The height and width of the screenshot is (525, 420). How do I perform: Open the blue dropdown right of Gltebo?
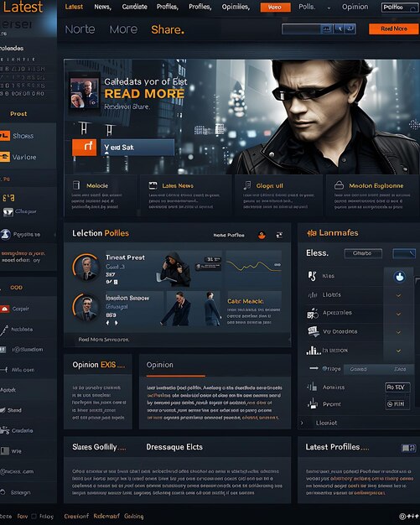pyautogui.click(x=404, y=253)
